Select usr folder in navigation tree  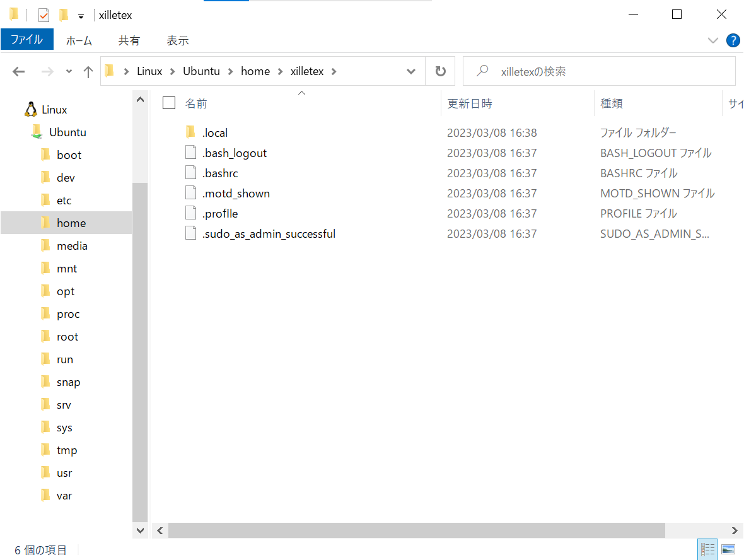point(64,473)
